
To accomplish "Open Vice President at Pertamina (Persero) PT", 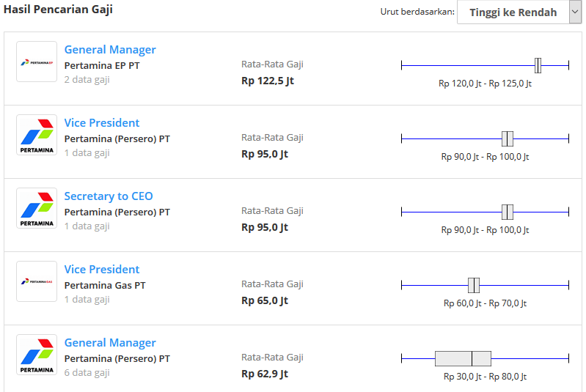I will pyautogui.click(x=102, y=123).
